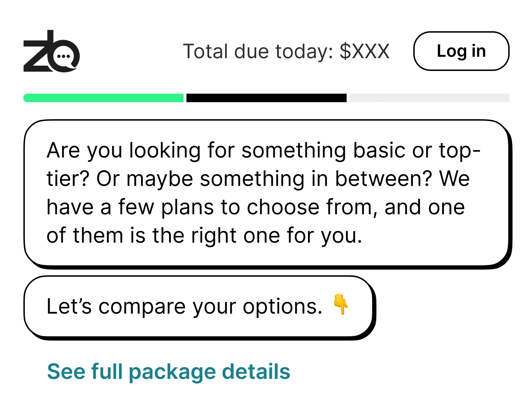532x403 pixels.
Task: Click the 'top-' text ending the first line
Action: pyautogui.click(x=460, y=150)
